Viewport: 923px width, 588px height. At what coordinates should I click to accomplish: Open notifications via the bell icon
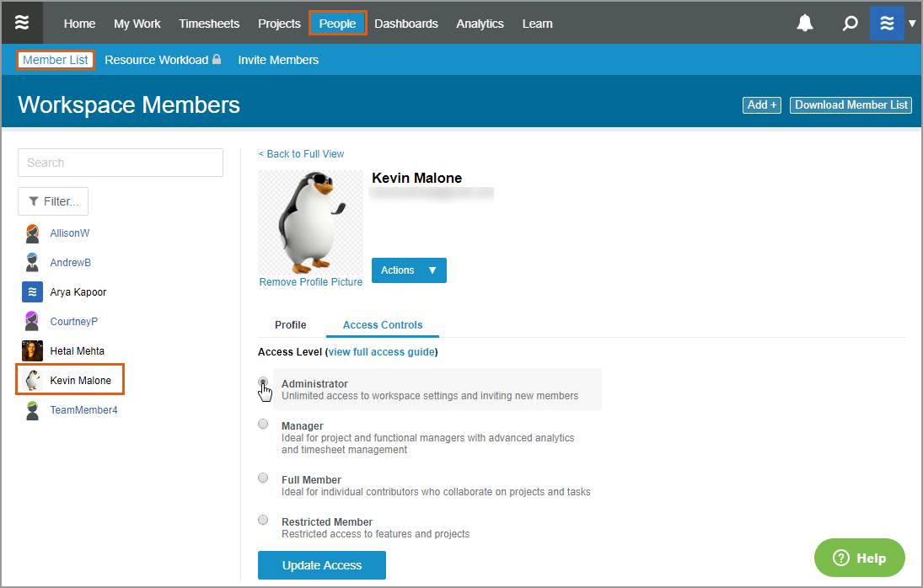click(x=804, y=23)
